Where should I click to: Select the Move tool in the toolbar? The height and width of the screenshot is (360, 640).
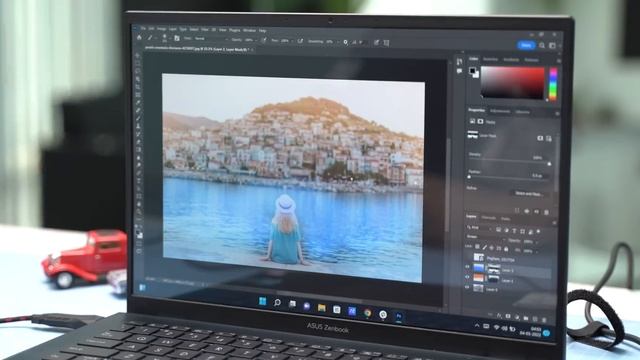pyautogui.click(x=138, y=55)
